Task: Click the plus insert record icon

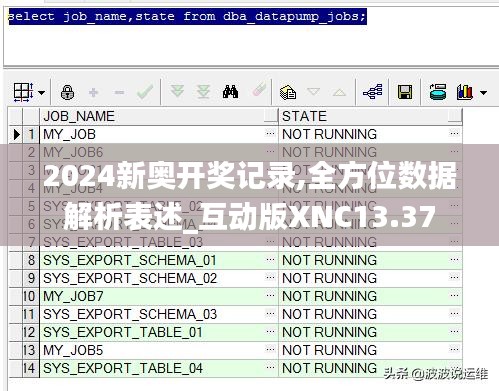Action: pyautogui.click(x=94, y=92)
